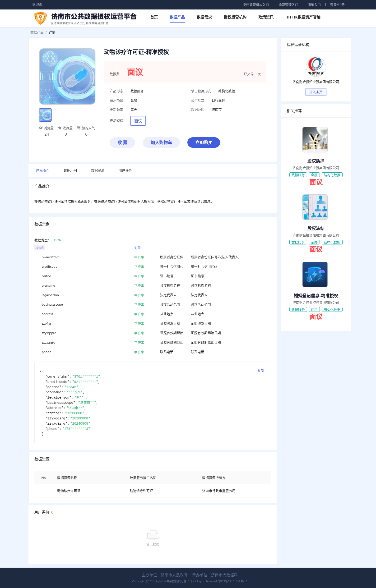The width and height of the screenshot is (376, 588).
Task: Select the small product thumbnail below the image
Action: point(45,115)
